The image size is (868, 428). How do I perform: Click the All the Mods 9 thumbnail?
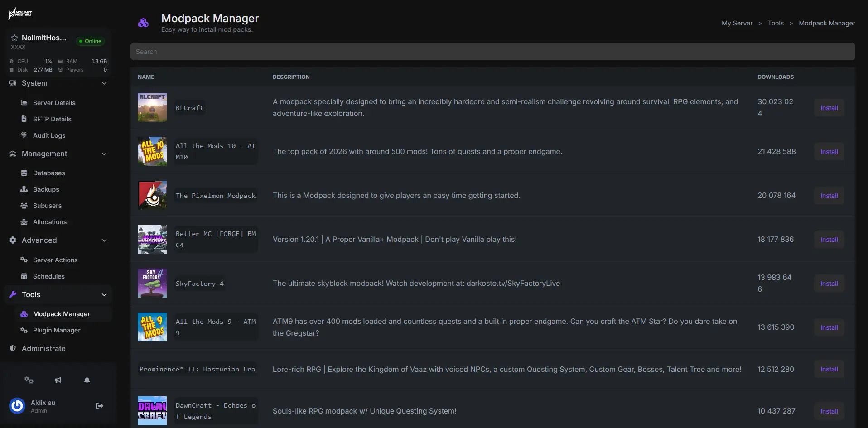click(x=152, y=327)
